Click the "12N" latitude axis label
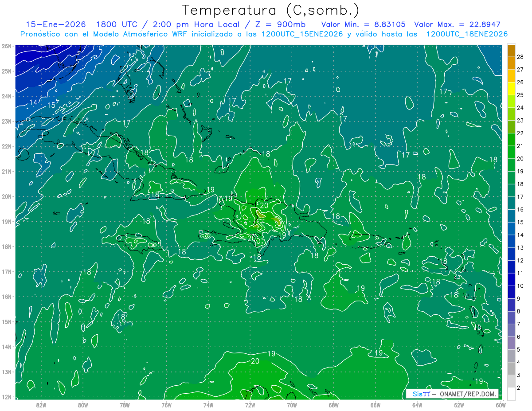The width and height of the screenshot is (532, 411). click(6, 397)
